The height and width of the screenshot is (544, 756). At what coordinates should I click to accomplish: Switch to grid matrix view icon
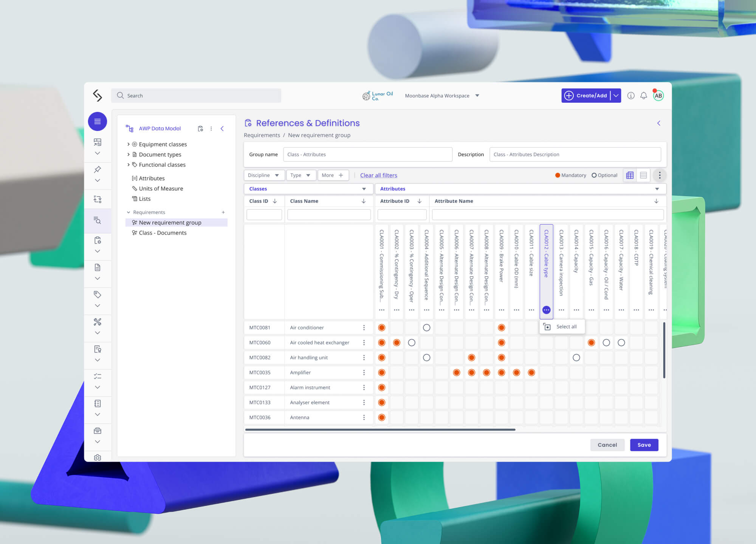click(x=630, y=175)
